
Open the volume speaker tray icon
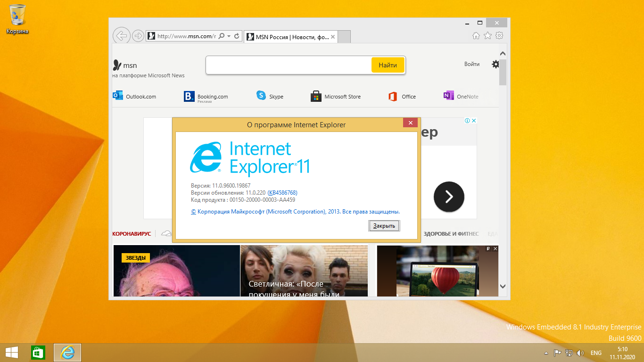[580, 353]
